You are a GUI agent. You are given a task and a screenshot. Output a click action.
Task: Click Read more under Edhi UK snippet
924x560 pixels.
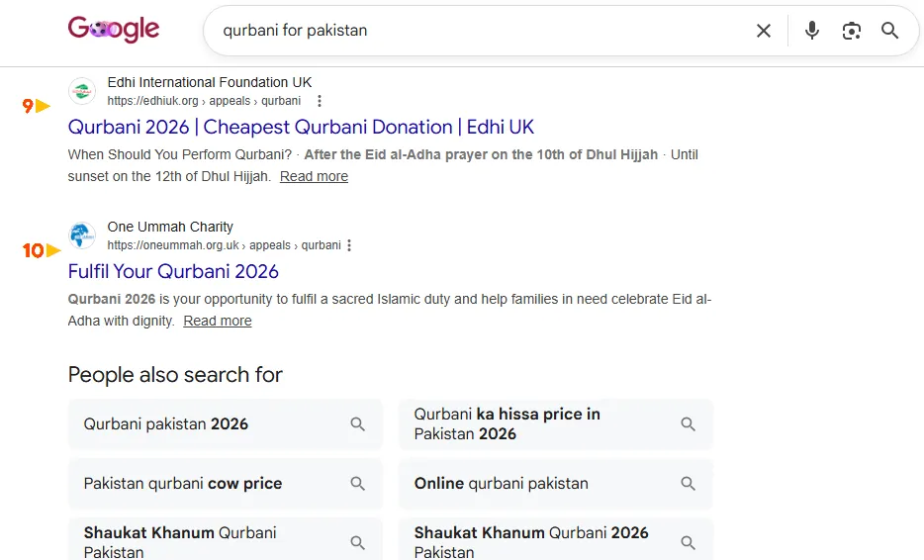point(314,176)
